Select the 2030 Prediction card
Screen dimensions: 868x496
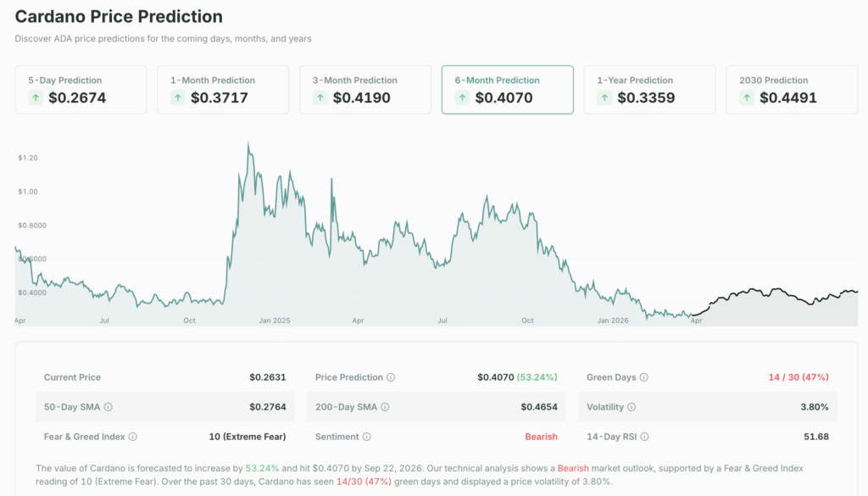pyautogui.click(x=791, y=89)
